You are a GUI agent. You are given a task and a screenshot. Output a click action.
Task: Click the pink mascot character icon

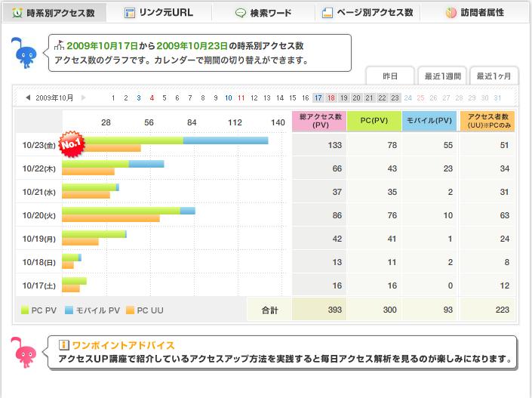pos(24,353)
